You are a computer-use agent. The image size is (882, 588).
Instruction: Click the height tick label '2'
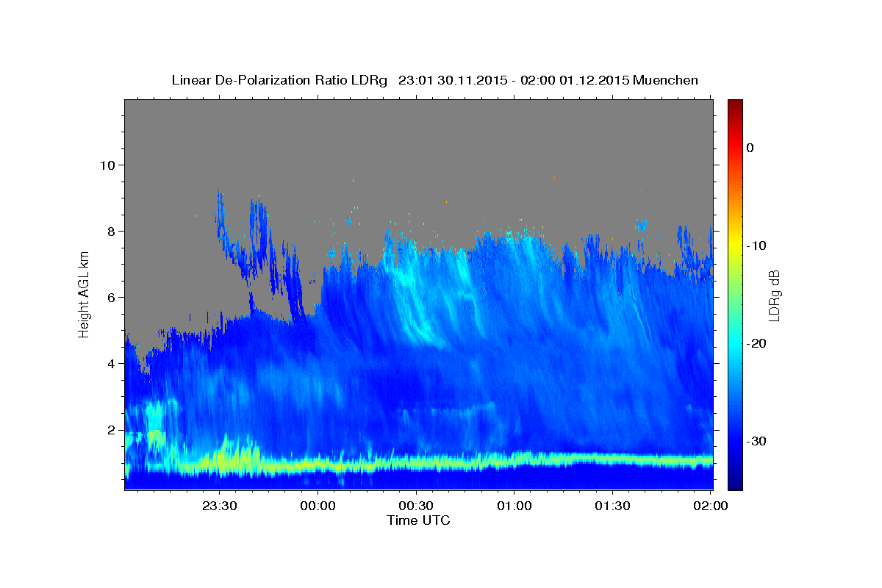point(110,429)
